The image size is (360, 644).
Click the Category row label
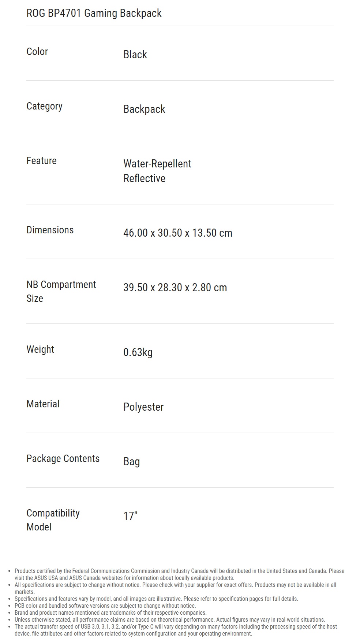pyautogui.click(x=44, y=106)
